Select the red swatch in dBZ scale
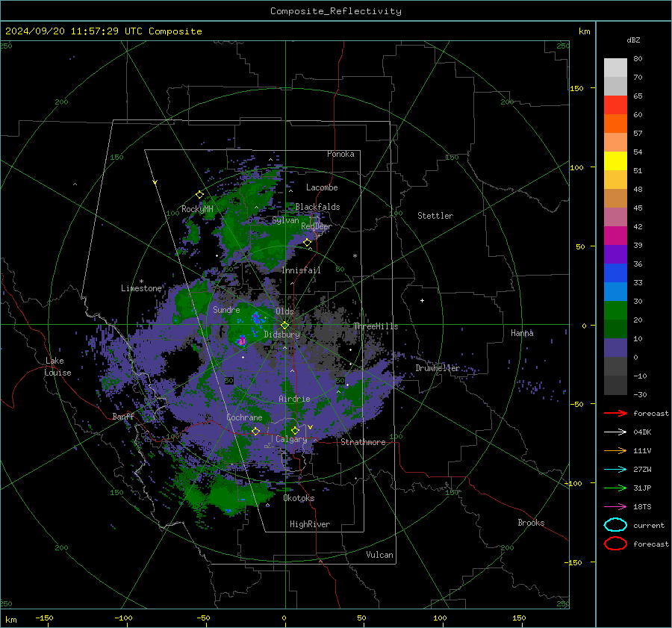This screenshot has height=628, width=672. 615,105
